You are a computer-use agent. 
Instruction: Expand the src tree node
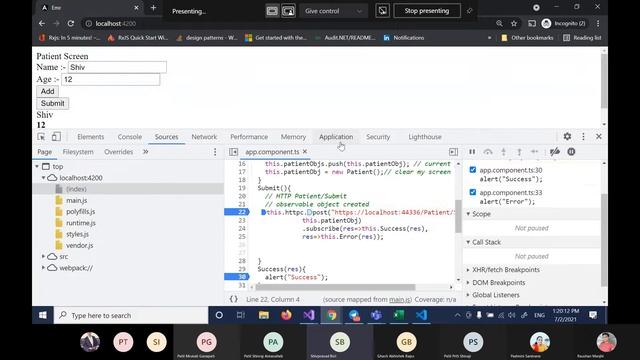point(43,256)
